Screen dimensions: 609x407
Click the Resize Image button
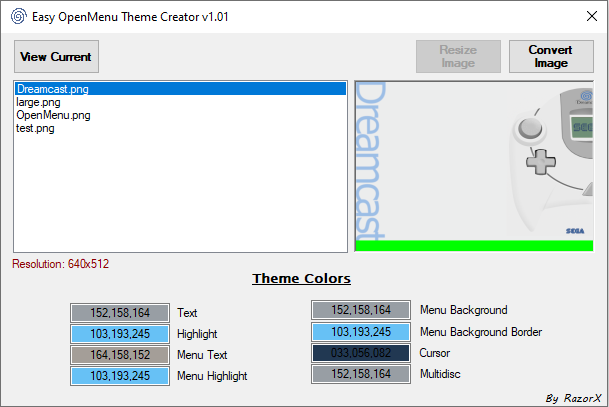click(x=458, y=56)
